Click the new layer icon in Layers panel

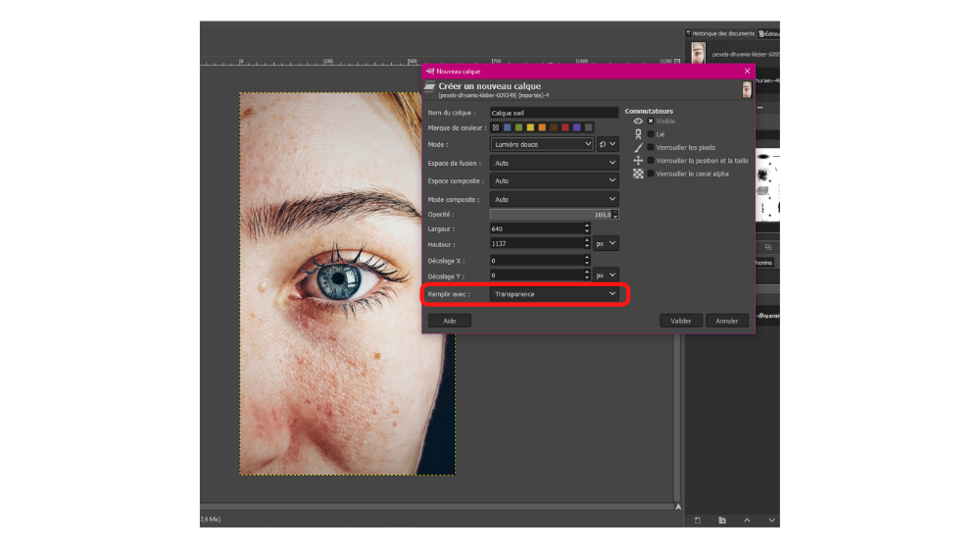pyautogui.click(x=698, y=521)
